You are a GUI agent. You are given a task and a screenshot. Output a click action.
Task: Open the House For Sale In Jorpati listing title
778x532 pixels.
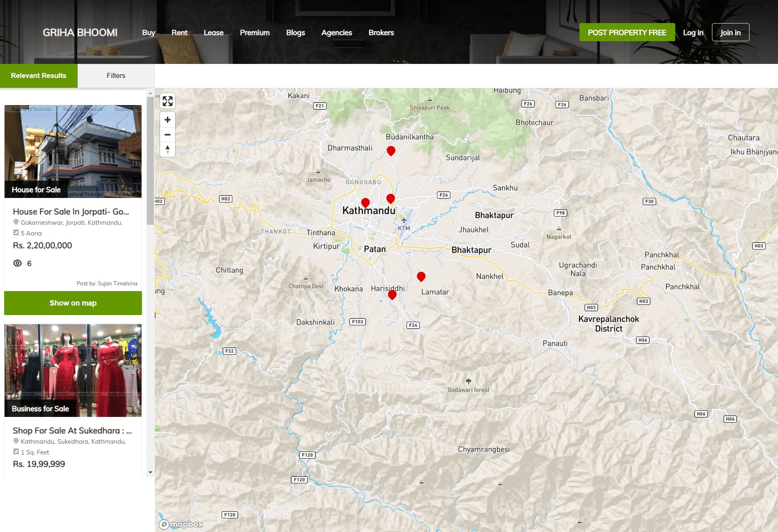tap(71, 212)
